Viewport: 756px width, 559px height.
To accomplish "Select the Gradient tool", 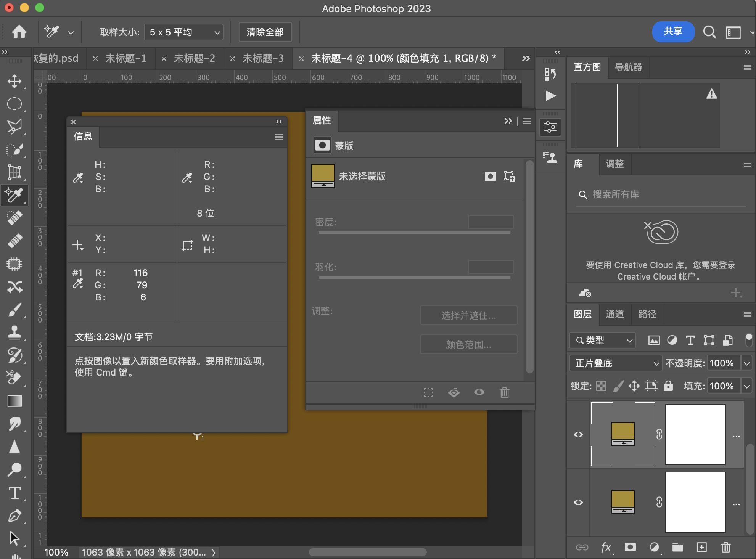I will pos(14,401).
